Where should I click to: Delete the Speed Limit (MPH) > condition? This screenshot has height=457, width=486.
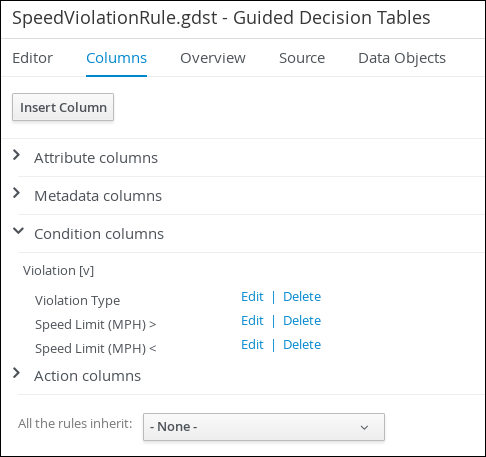(x=302, y=321)
